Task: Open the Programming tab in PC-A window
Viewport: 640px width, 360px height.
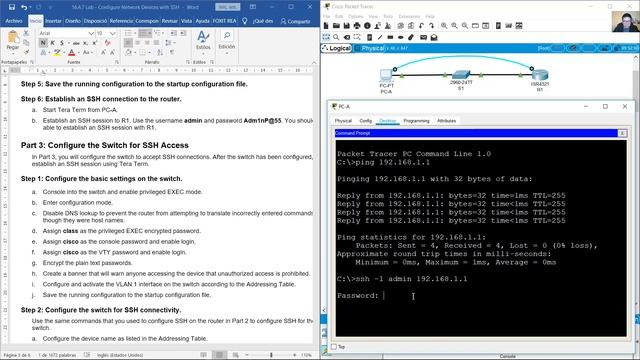Action: 416,121
